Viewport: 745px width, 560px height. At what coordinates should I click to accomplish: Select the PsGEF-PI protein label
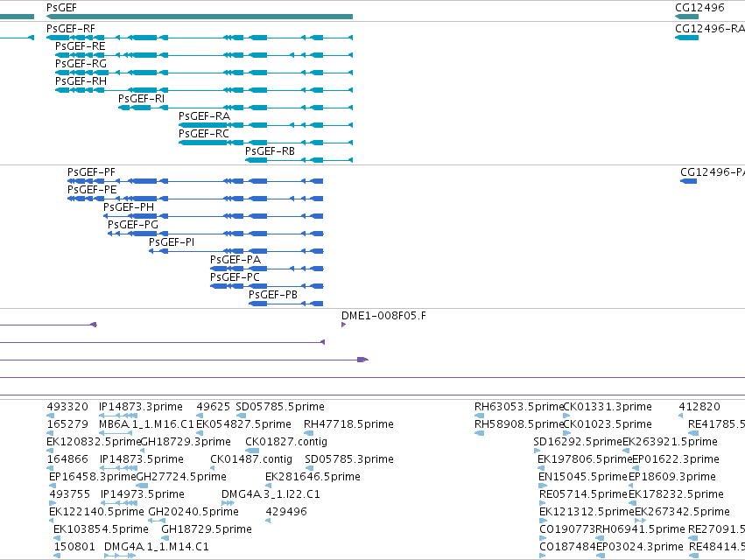[x=172, y=242]
